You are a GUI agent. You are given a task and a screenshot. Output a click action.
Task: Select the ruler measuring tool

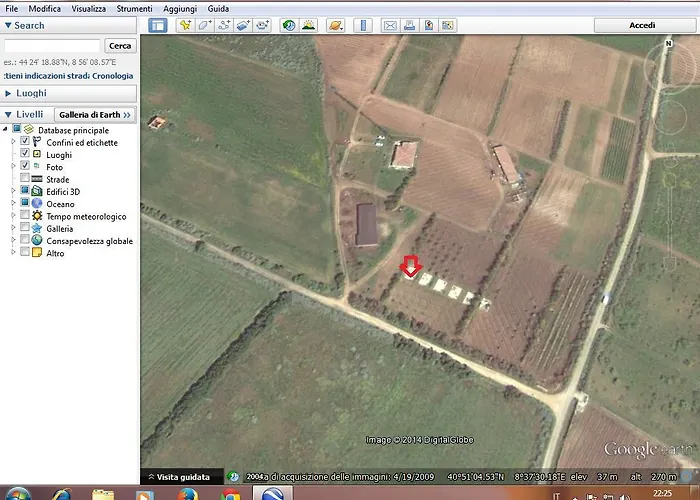point(363,25)
